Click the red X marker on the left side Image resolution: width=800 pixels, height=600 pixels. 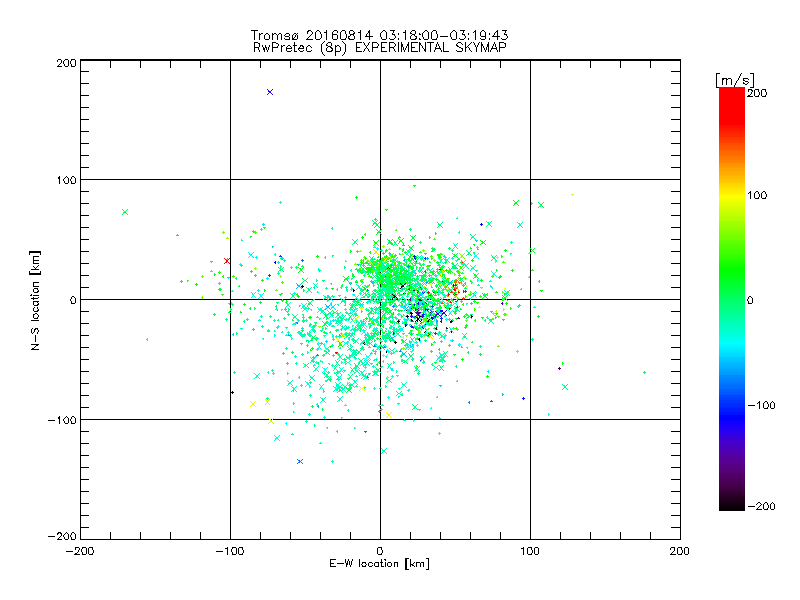[x=227, y=261]
